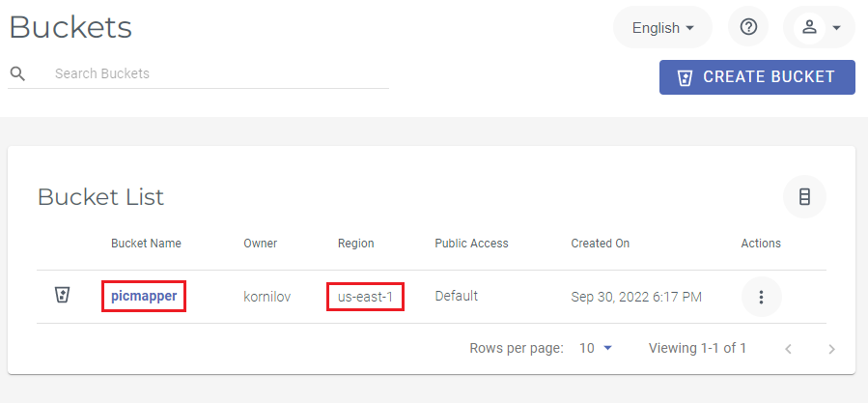Open the help question mark icon

click(x=748, y=27)
